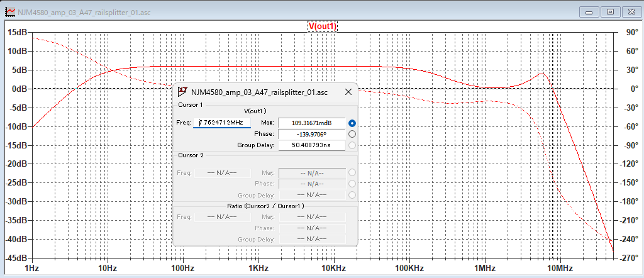Click the 1KHz label on frequency axis
The height and width of the screenshot is (278, 644).
[258, 269]
